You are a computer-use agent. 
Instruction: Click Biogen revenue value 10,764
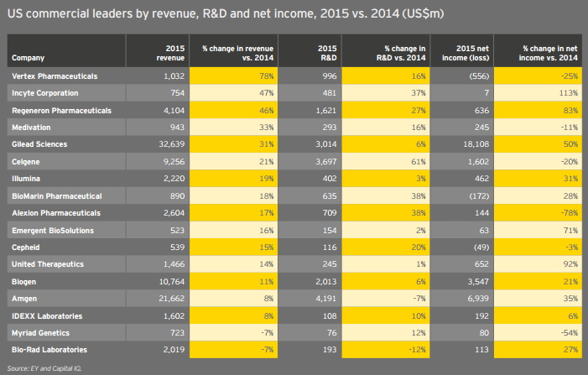pos(172,282)
